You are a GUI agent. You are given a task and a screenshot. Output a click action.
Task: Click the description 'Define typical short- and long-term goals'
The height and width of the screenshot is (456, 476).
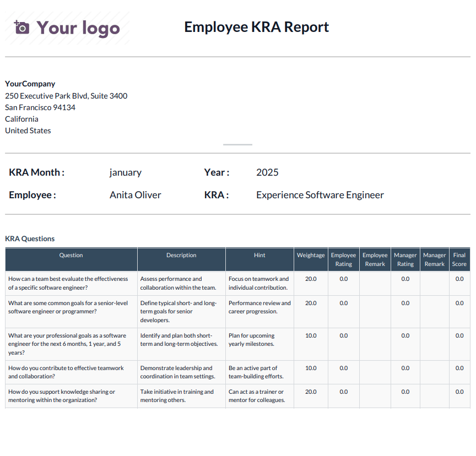tap(178, 312)
